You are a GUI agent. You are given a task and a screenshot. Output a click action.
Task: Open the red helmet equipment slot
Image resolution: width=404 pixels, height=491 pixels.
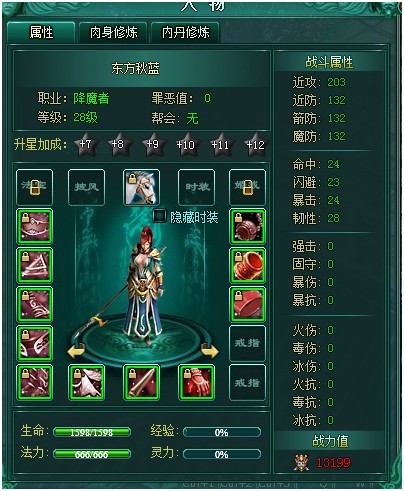(247, 226)
